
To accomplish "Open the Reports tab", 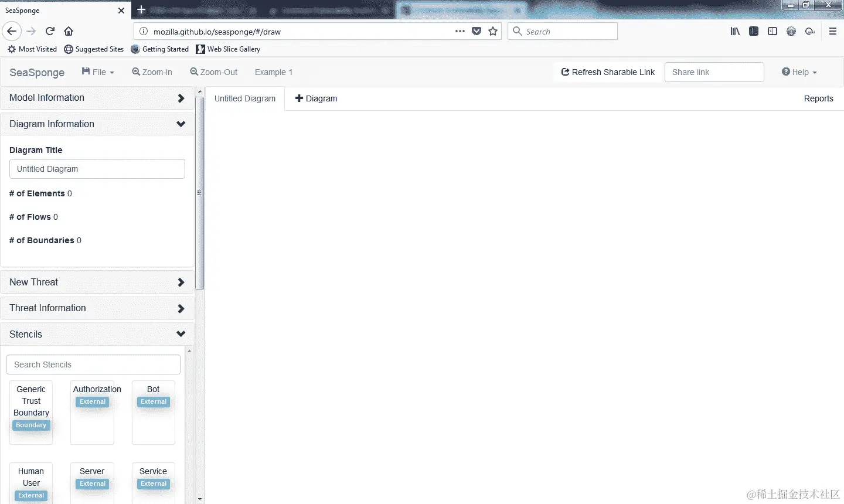I will click(818, 98).
